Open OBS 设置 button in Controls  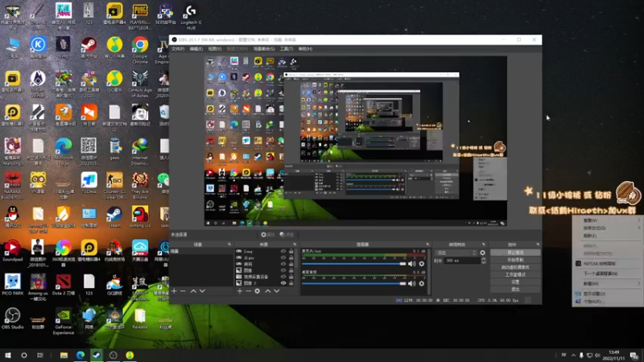point(515,282)
